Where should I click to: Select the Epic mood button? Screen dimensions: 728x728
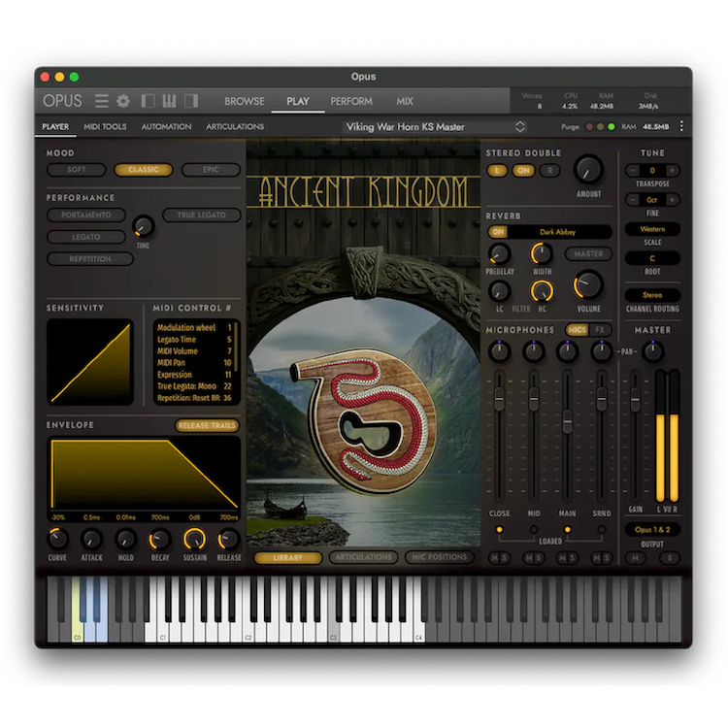tap(210, 170)
